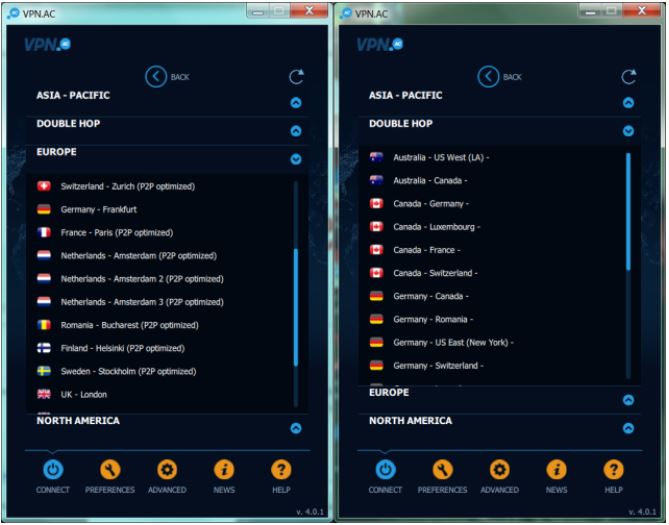Click the Canada flag beside Canada - Luxembourg
This screenshot has width=669, height=525.
coord(376,227)
